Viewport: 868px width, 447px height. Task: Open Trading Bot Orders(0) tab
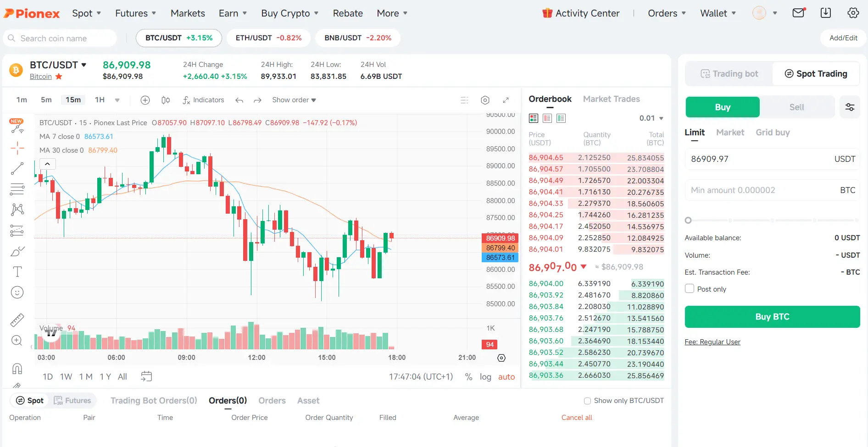(x=154, y=401)
